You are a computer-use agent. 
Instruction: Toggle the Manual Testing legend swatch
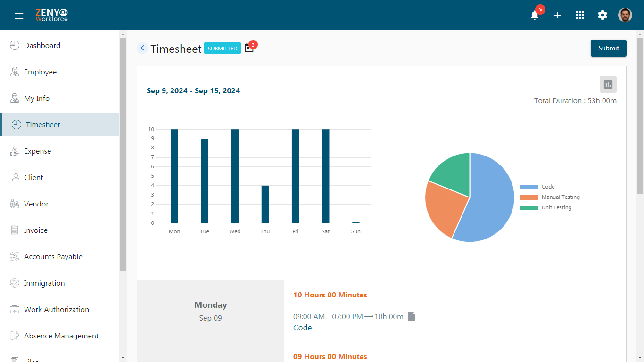pyautogui.click(x=529, y=197)
